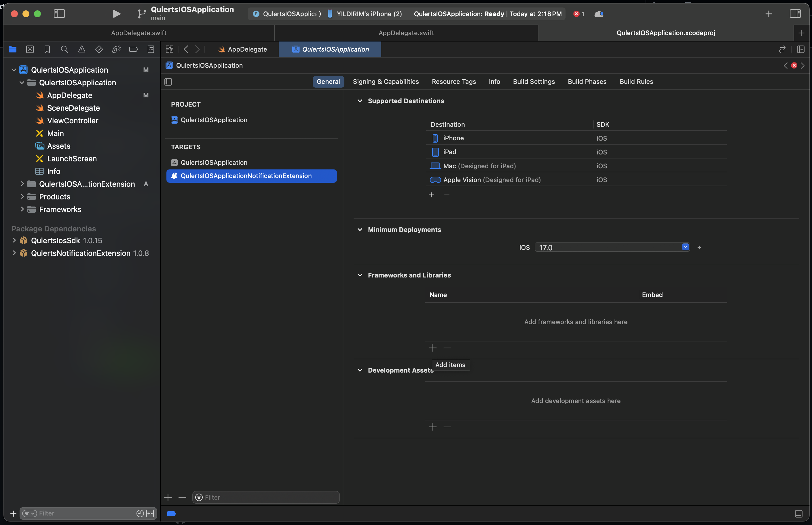Open the Build Rules tab
The height and width of the screenshot is (525, 812).
636,82
